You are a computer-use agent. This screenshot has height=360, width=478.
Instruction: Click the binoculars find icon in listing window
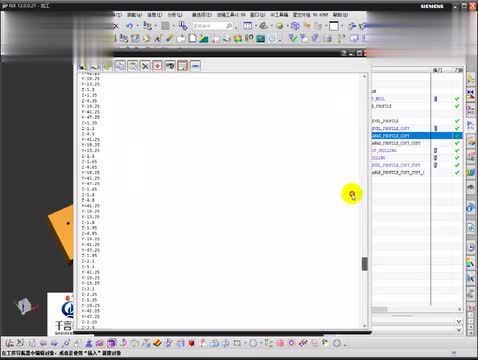point(170,66)
